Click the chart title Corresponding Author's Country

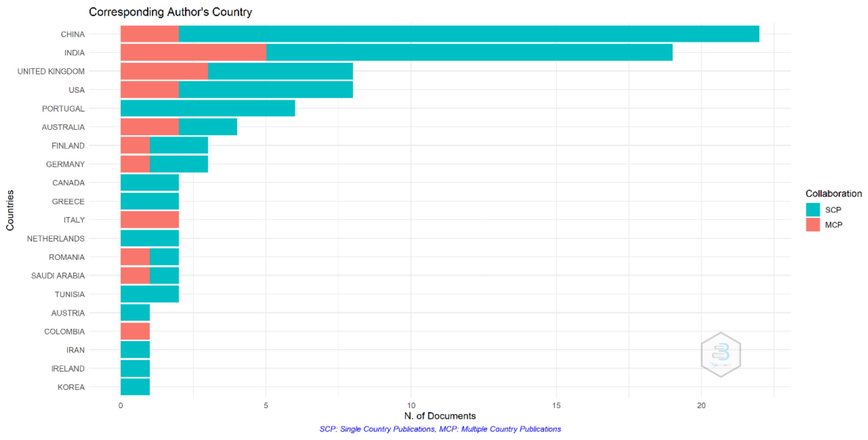[170, 12]
